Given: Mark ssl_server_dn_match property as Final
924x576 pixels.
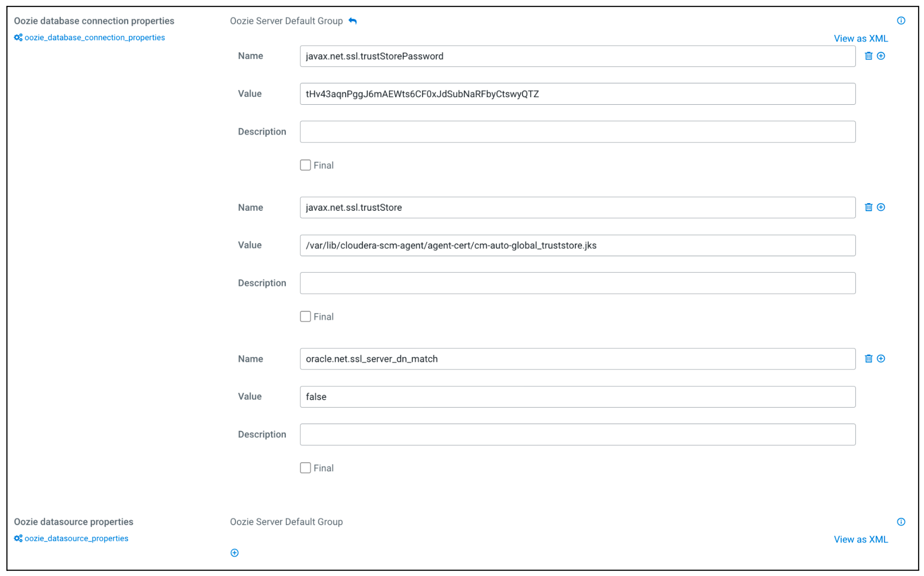Looking at the screenshot, I should pos(305,468).
